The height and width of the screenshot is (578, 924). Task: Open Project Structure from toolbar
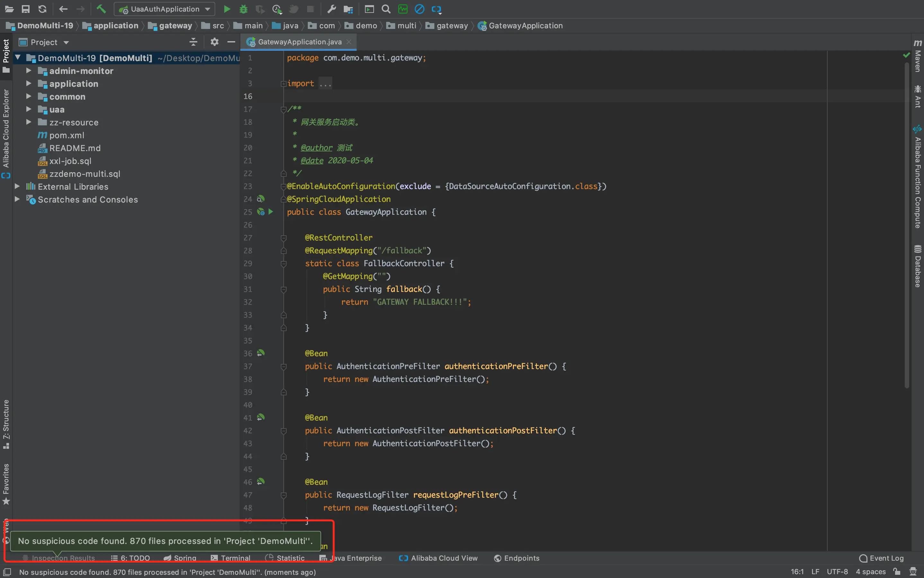tap(348, 9)
